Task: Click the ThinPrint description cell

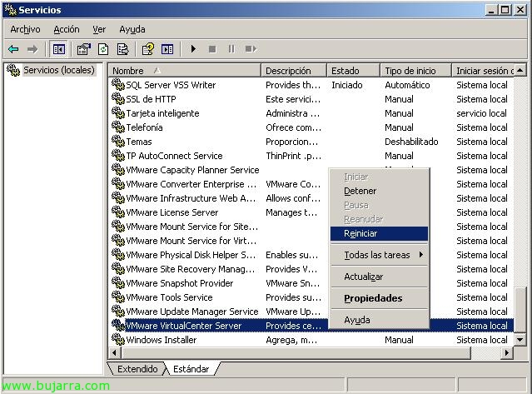Action: (x=293, y=156)
